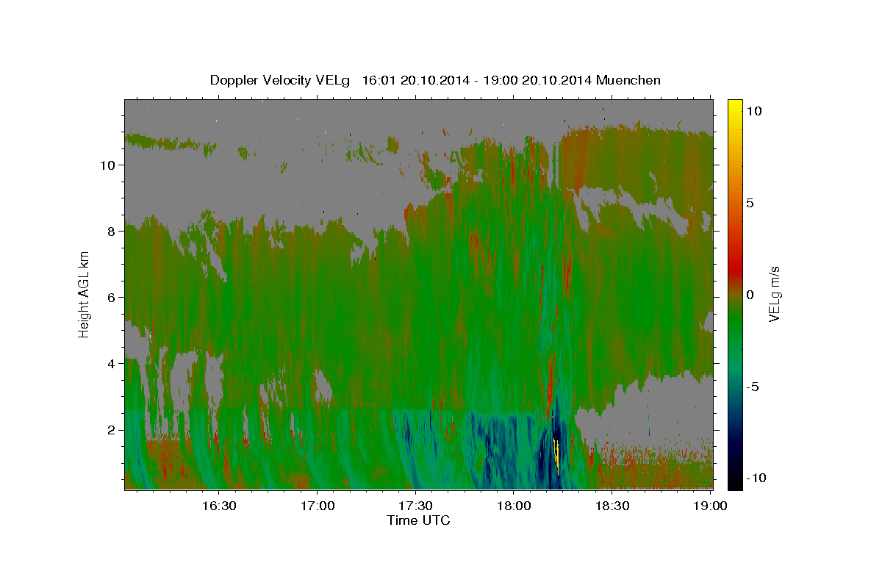Click the yellow velocity streak near 18:10
The height and width of the screenshot is (588, 882).
pos(556,456)
